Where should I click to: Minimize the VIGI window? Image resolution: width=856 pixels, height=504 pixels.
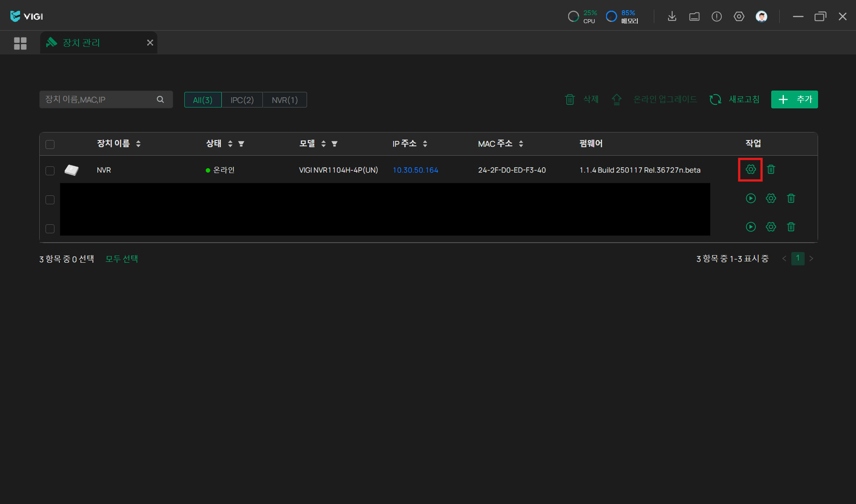click(798, 17)
